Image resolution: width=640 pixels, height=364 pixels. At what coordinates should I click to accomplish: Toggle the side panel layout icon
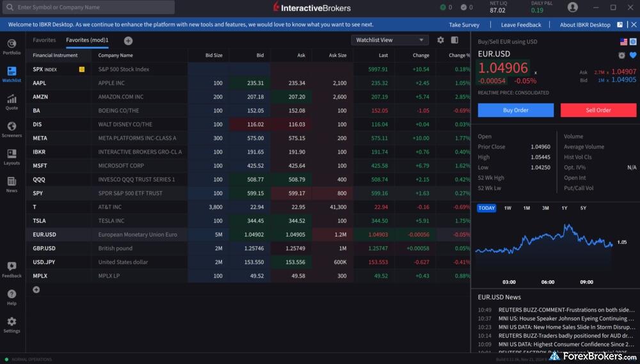(454, 40)
